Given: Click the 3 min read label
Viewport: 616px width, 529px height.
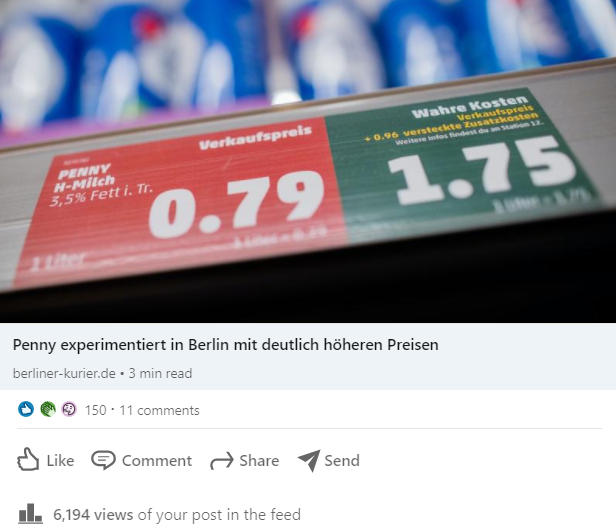Looking at the screenshot, I should (160, 373).
